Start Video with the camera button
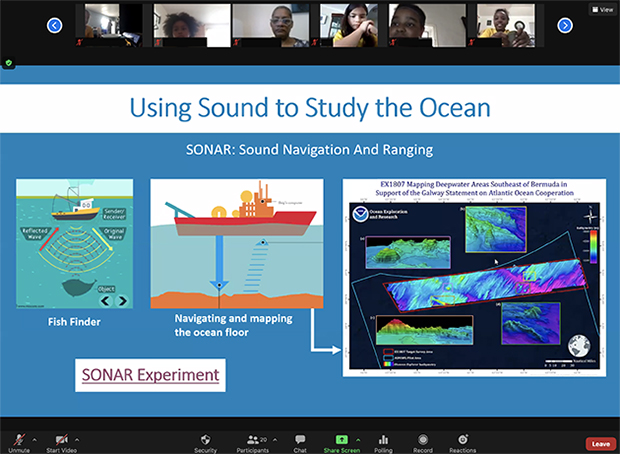The width and height of the screenshot is (620, 454). pos(62,441)
